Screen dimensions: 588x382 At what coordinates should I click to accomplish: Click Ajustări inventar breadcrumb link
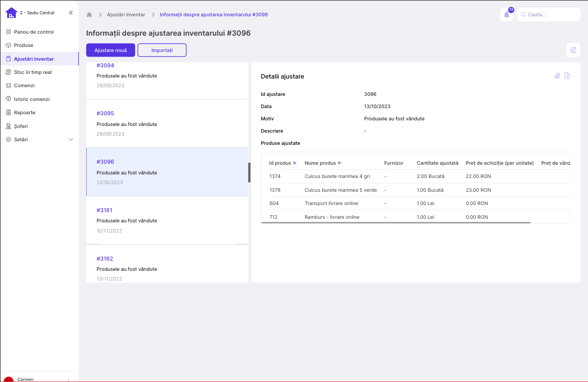(126, 15)
